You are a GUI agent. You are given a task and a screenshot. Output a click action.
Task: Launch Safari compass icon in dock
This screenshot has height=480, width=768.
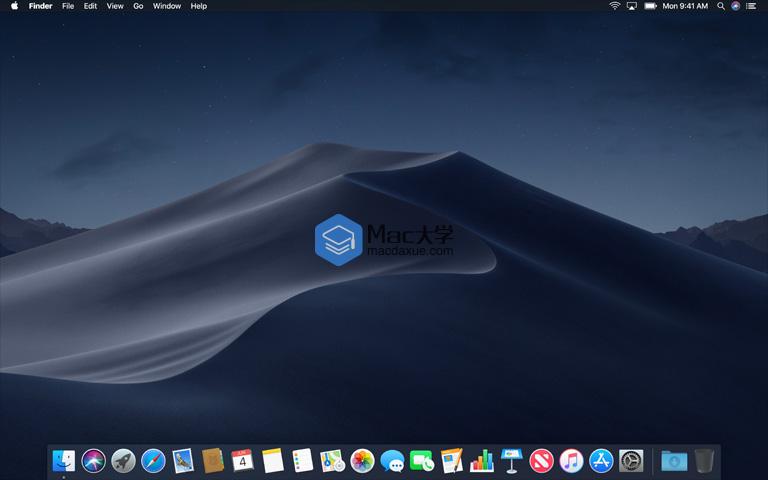(153, 460)
